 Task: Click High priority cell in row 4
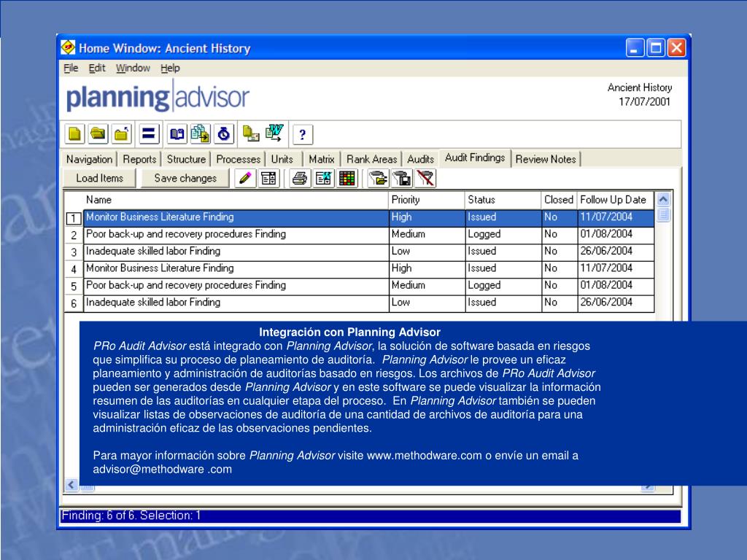point(427,268)
